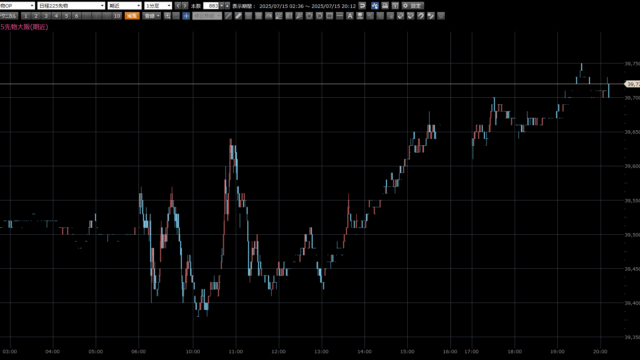Open the 期近 contract month dropdown
Viewport: 640px width, 360px height.
tap(124, 6)
